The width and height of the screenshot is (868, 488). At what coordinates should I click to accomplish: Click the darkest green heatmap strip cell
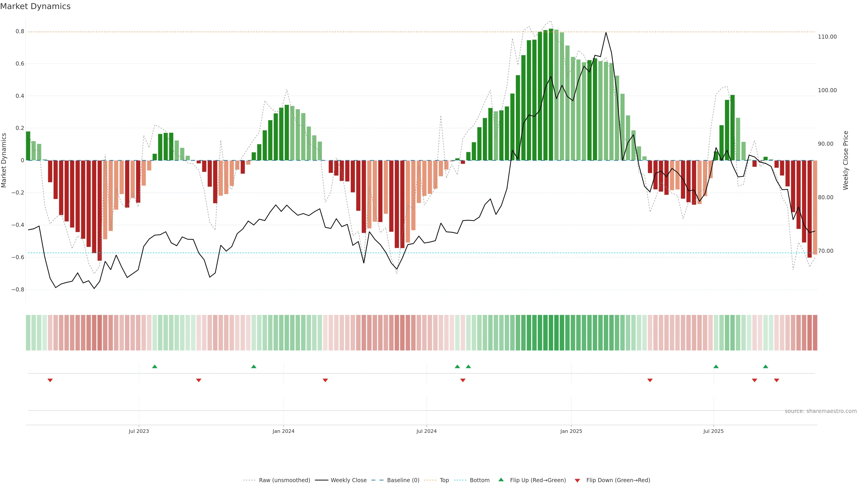point(551,333)
